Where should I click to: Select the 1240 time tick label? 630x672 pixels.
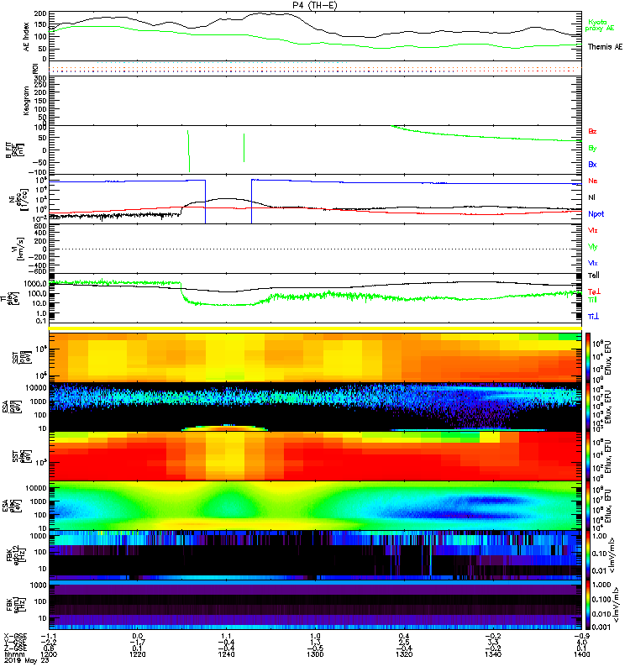click(226, 654)
